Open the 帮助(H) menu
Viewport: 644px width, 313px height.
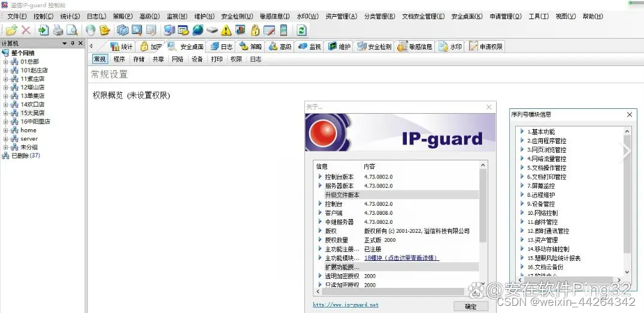[x=592, y=16]
